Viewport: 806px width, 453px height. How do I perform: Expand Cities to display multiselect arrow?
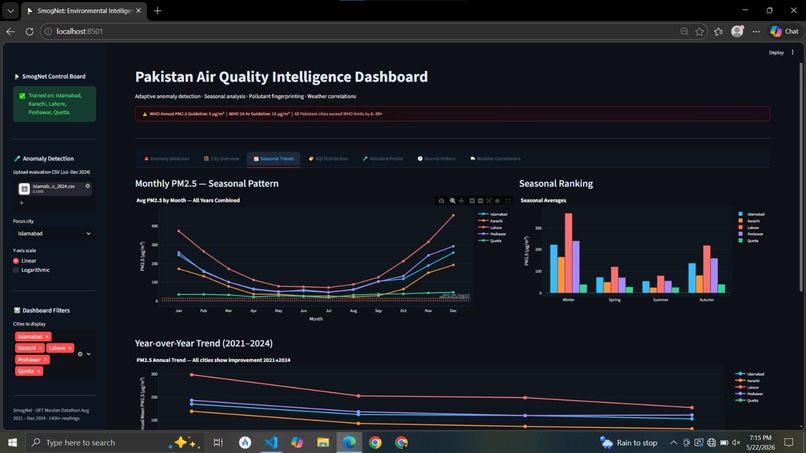tap(89, 354)
